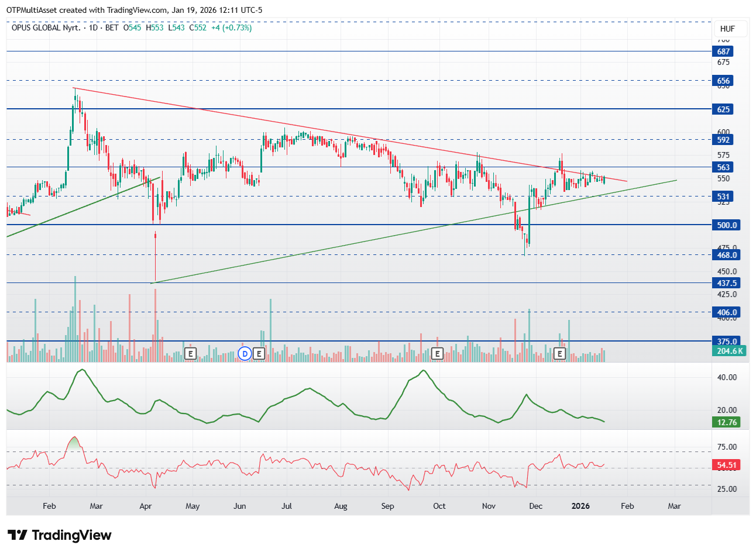Open the HUF currency selector
The height and width of the screenshot is (555, 756).
[727, 29]
